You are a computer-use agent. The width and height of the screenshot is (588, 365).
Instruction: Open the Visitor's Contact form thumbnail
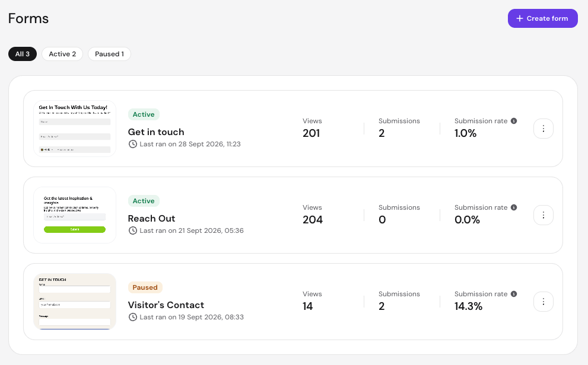pos(75,302)
